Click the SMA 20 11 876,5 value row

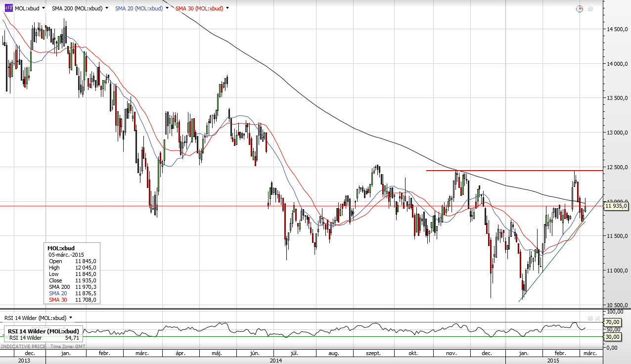(x=72, y=293)
